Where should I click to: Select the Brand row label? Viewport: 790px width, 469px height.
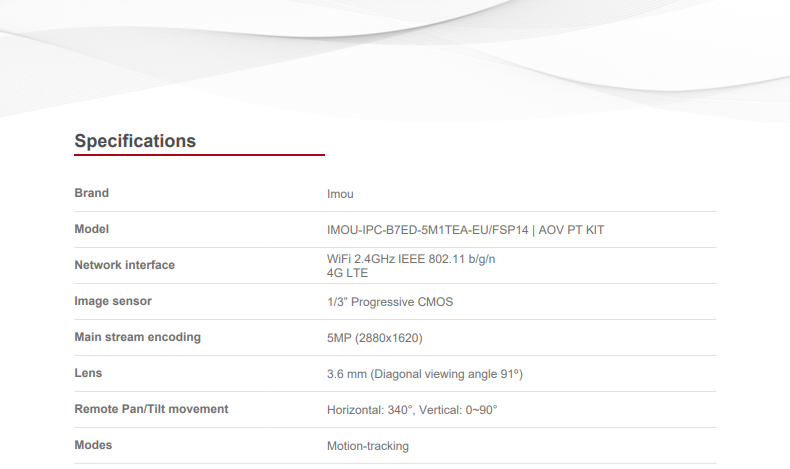[92, 193]
